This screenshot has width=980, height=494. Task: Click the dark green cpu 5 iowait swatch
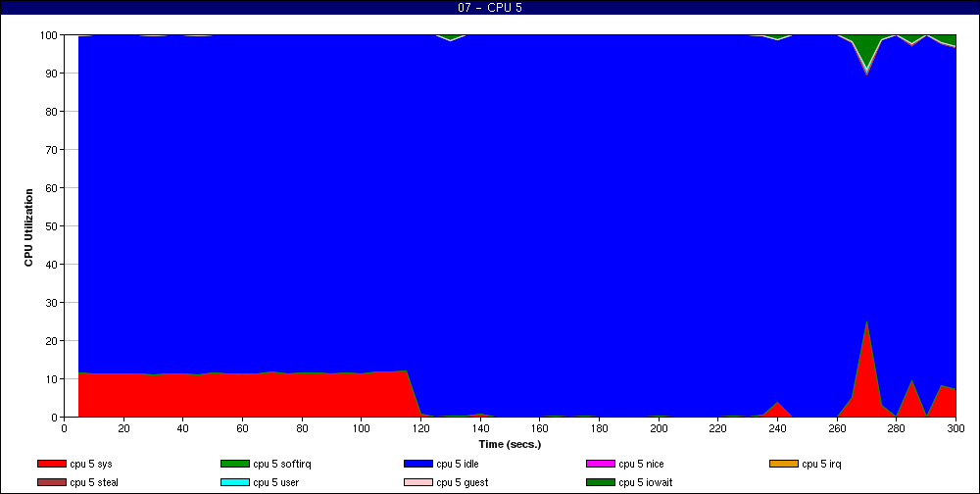[601, 482]
